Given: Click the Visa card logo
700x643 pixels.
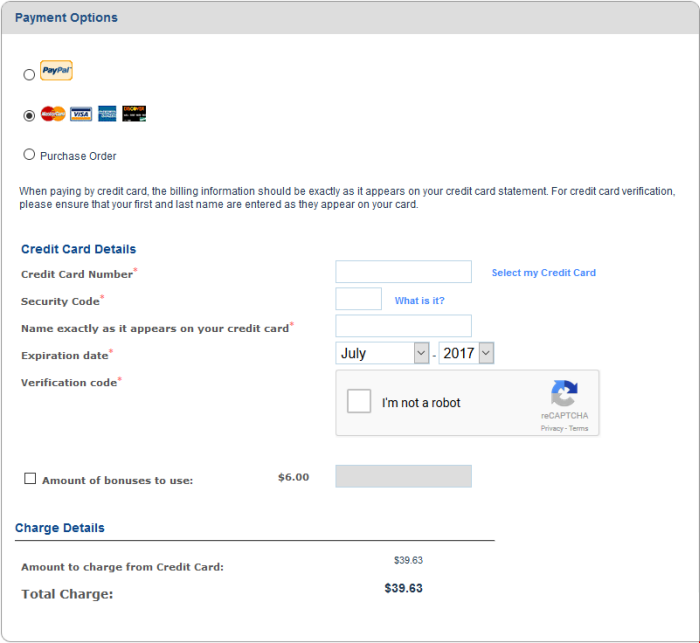Looking at the screenshot, I should (81, 114).
